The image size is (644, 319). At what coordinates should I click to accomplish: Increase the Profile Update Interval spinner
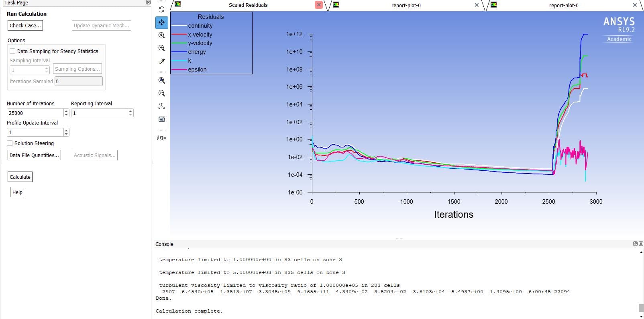point(66,130)
